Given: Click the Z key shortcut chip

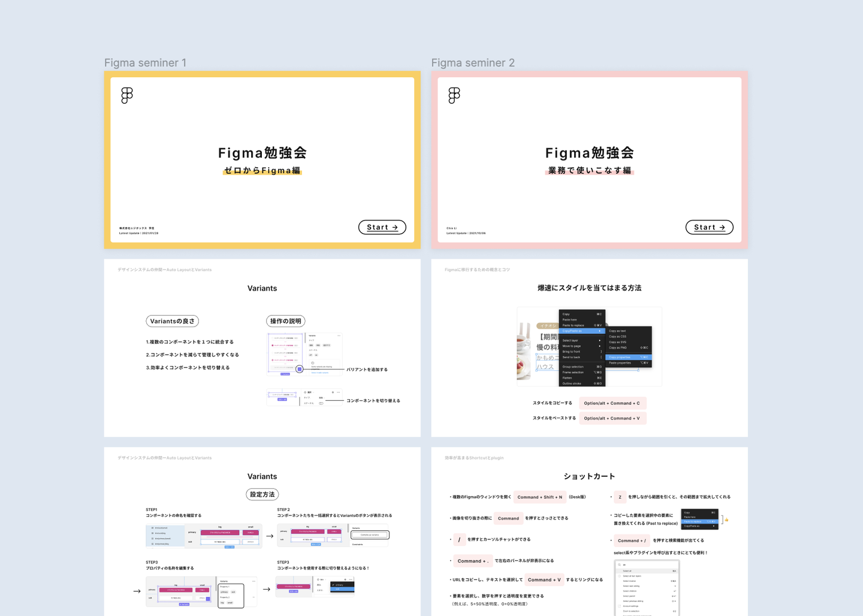Looking at the screenshot, I should 620,497.
